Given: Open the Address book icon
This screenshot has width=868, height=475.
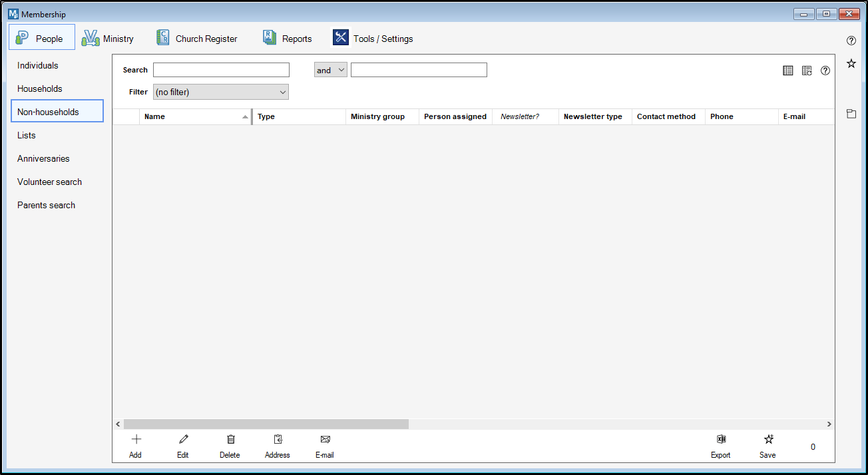Looking at the screenshot, I should coord(278,440).
